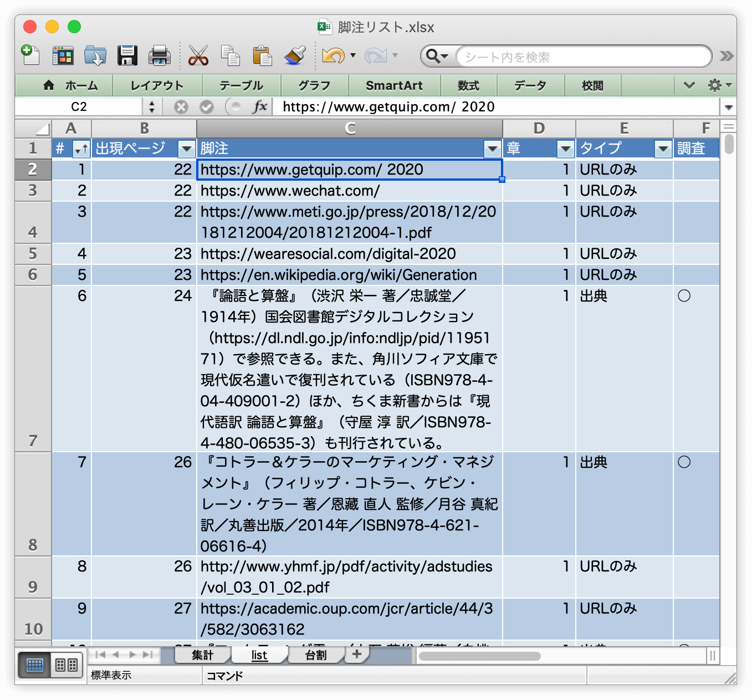Viewport: 752px width, 700px height.
Task: Open the # column sort filter dropdown
Action: click(x=81, y=149)
